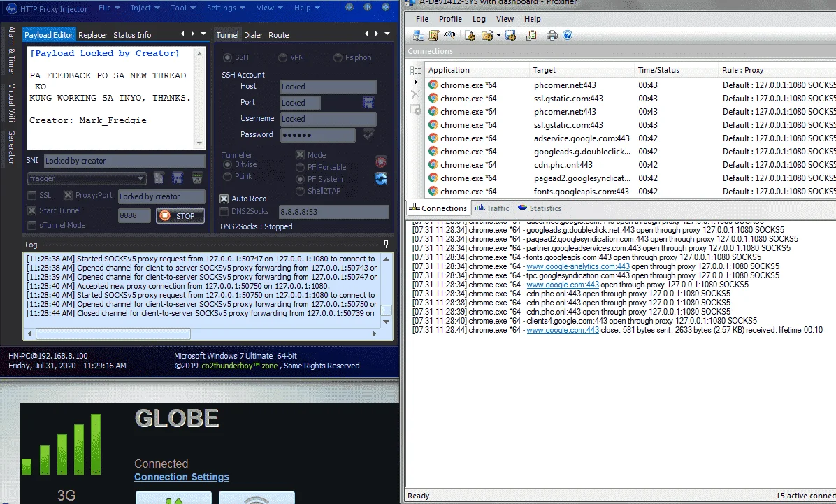The image size is (836, 504).
Task: Click the recycle bin icon under SNI field
Action: [x=197, y=178]
